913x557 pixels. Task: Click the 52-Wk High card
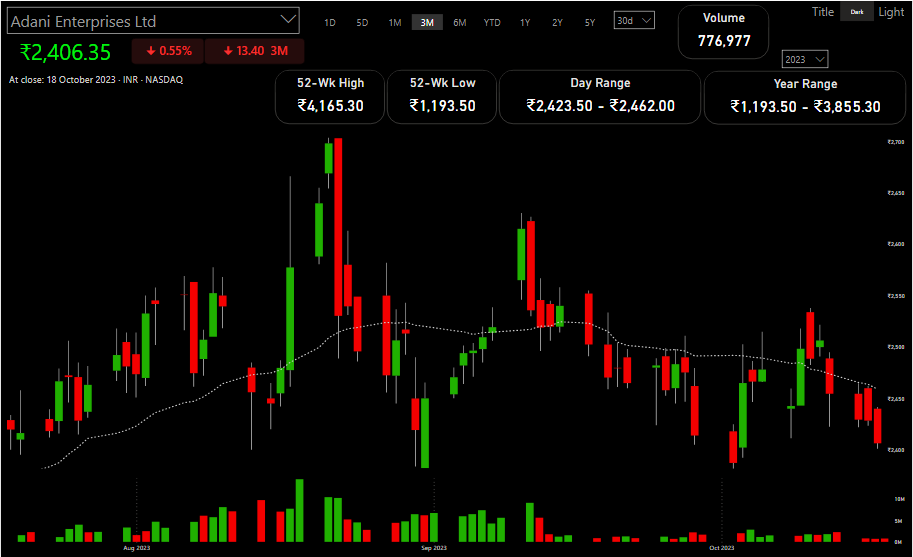330,97
